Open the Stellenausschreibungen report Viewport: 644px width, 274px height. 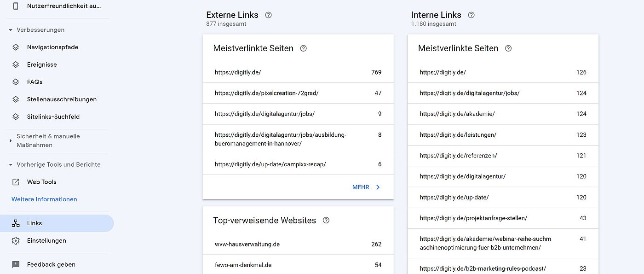(62, 99)
